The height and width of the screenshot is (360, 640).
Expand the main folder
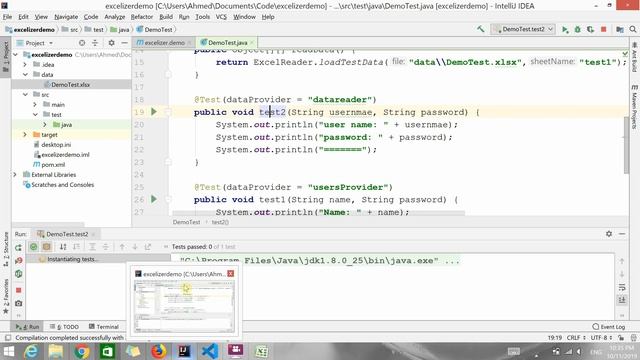35,104
